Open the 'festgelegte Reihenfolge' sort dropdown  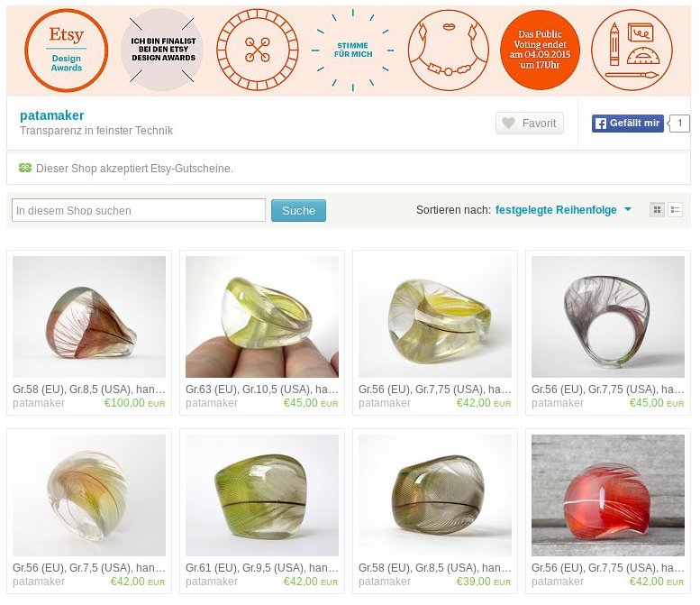556,210
